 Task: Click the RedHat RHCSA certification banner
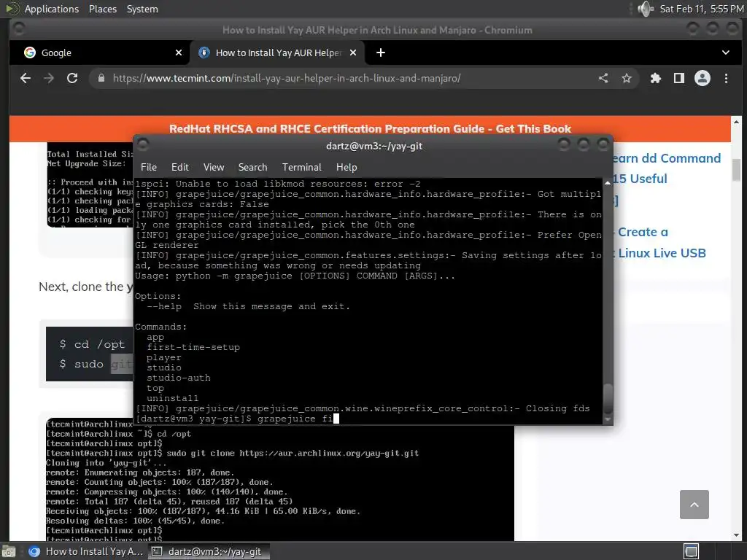click(x=370, y=128)
